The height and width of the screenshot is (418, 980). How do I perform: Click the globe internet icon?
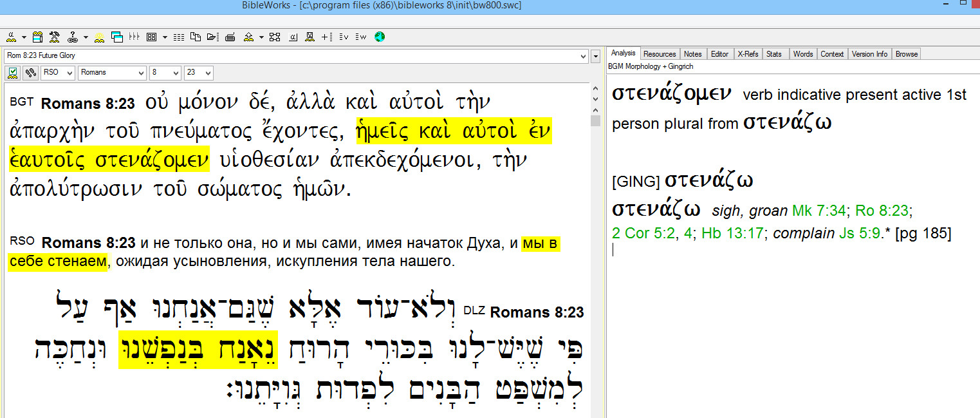[x=379, y=37]
